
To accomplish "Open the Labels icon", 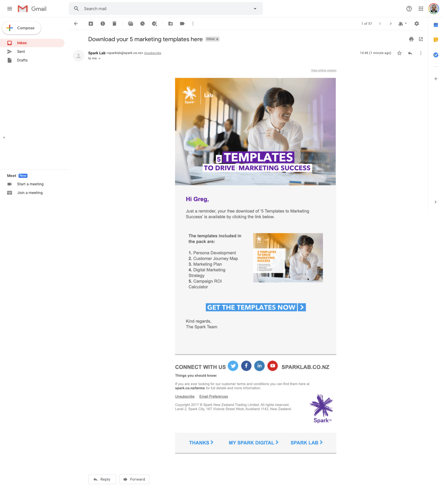I will tap(182, 24).
